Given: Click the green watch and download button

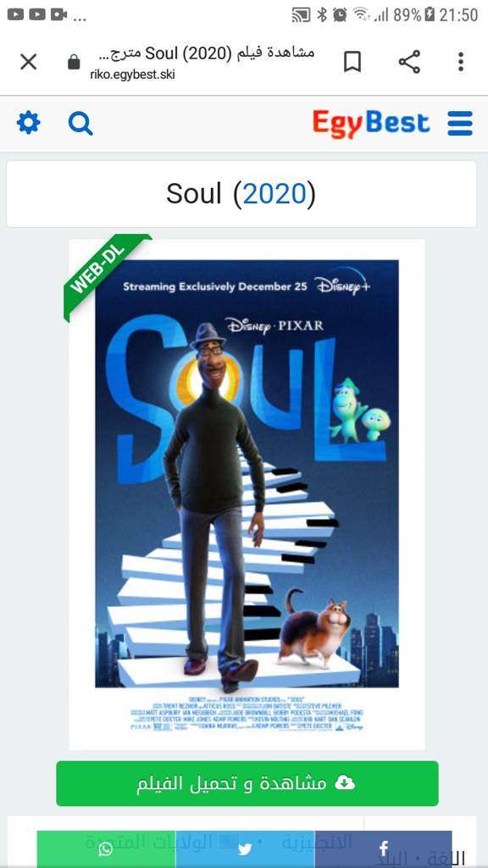Looking at the screenshot, I should [x=247, y=783].
